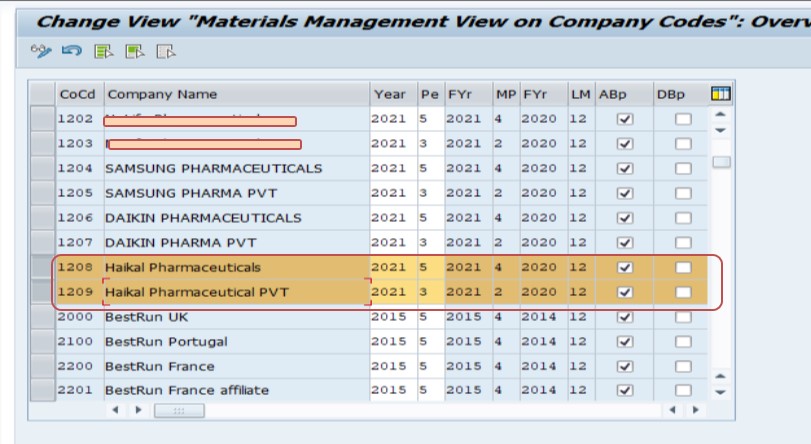Select row selector for company 1204
Image resolution: width=811 pixels, height=444 pixels.
point(42,168)
